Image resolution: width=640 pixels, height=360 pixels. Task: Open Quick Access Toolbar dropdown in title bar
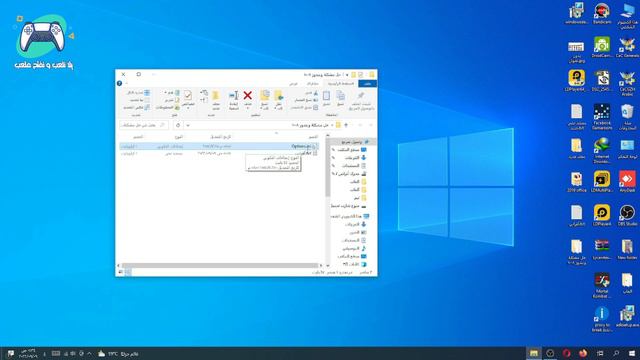pos(347,75)
